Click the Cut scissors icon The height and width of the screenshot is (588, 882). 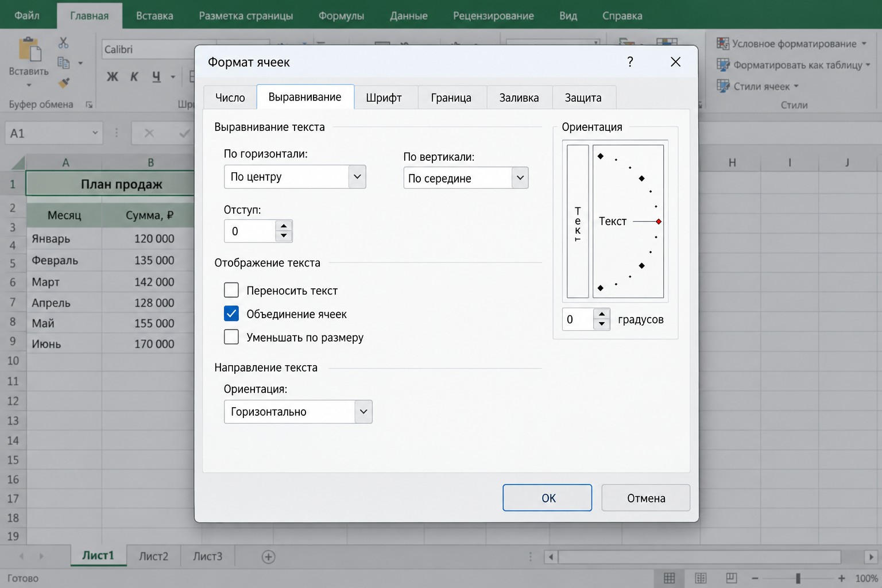point(63,43)
